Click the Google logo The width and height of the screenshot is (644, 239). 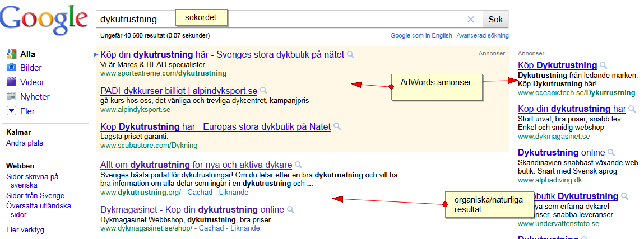coord(44,20)
